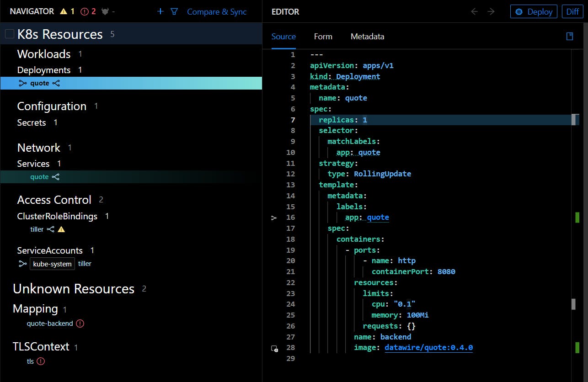Click error icon next to quote-backend
The height and width of the screenshot is (382, 588).
(80, 324)
